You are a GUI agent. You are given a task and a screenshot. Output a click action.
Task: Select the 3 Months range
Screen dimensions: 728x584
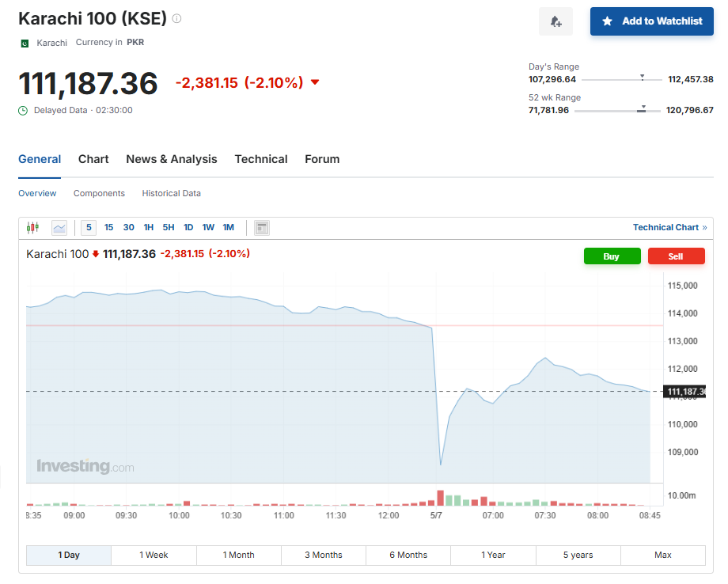pyautogui.click(x=324, y=556)
